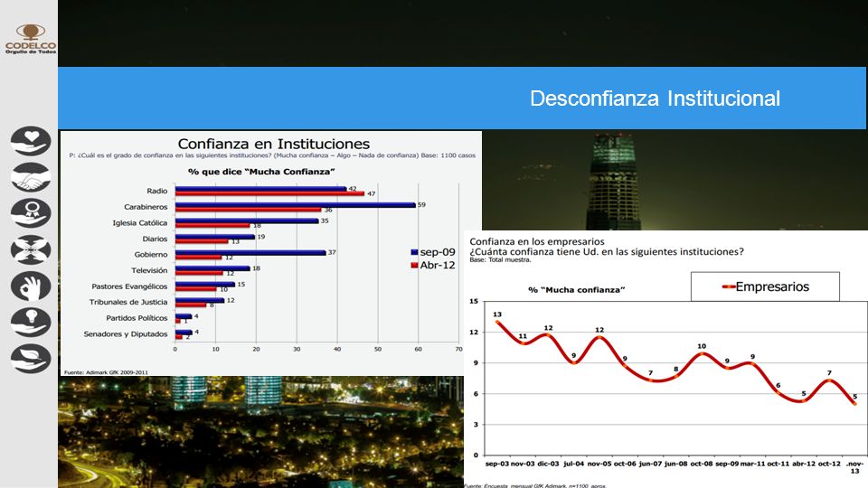
Task: Click the 'mar-11' x-axis label
Action: pyautogui.click(x=752, y=464)
